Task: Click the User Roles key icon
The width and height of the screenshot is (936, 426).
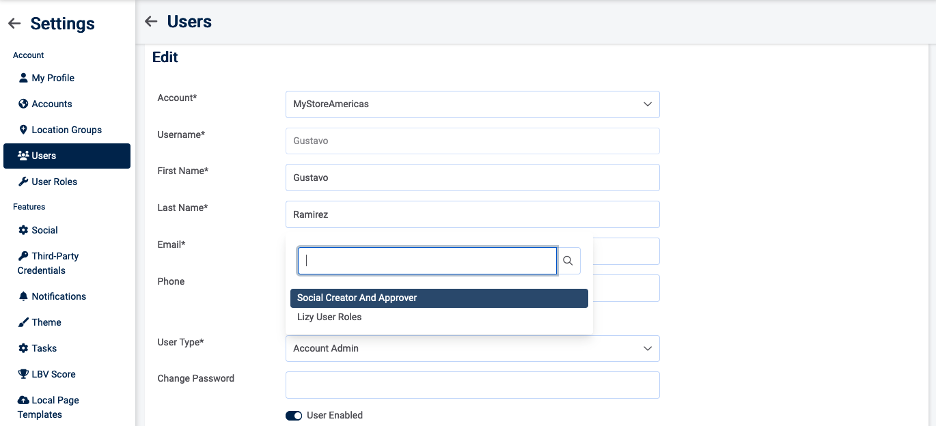Action: tap(23, 182)
